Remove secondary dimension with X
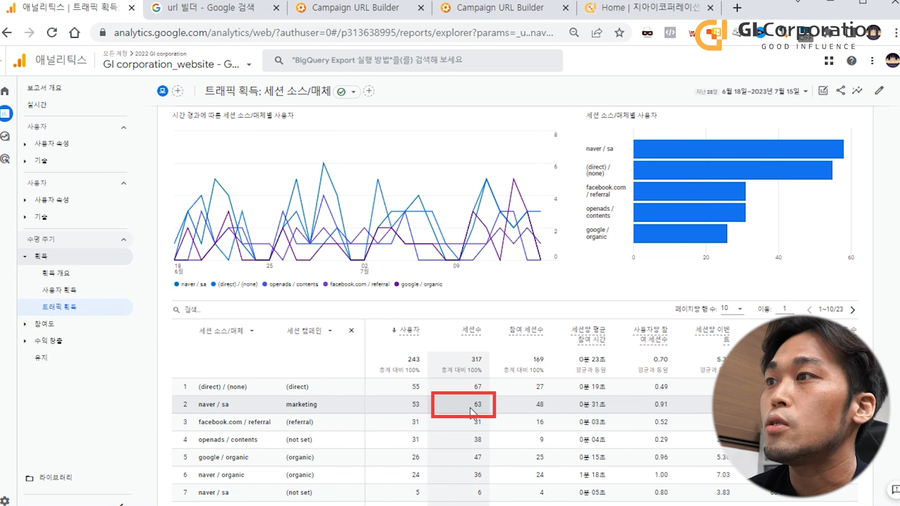Image resolution: width=900 pixels, height=506 pixels. (x=351, y=330)
